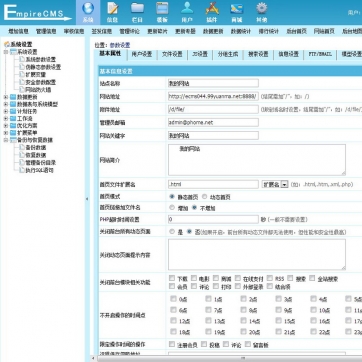The image size is (362, 362).
Task: Open the 数据统计 shortcut link
Action: 241,31
